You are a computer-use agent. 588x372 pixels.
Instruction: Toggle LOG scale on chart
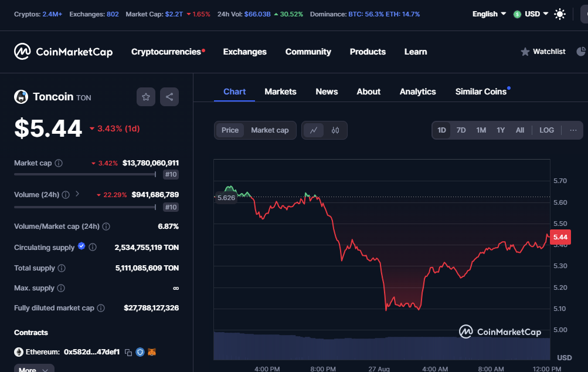[x=546, y=130]
